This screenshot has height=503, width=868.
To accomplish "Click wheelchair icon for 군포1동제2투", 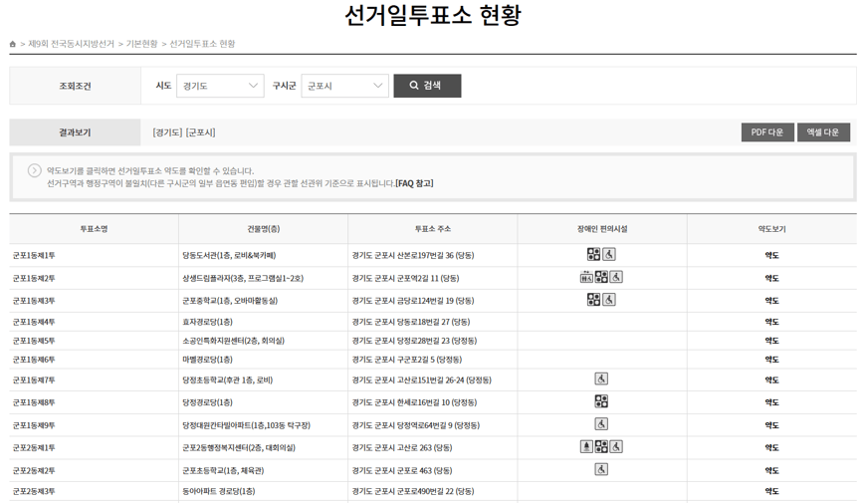I will coord(616,277).
